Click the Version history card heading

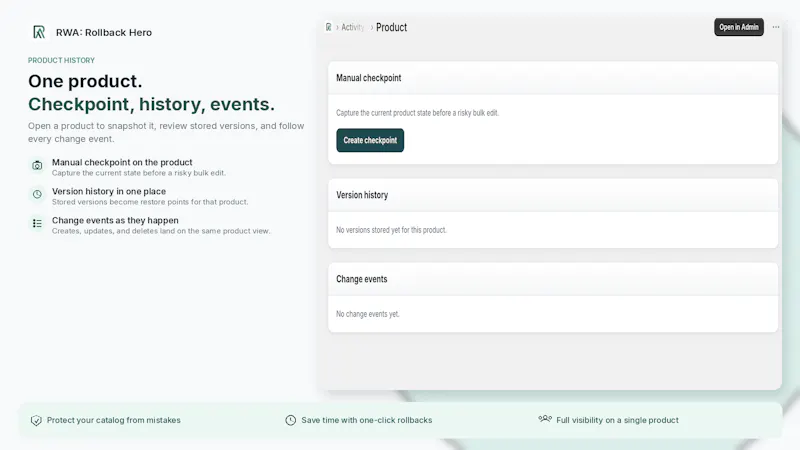point(362,195)
